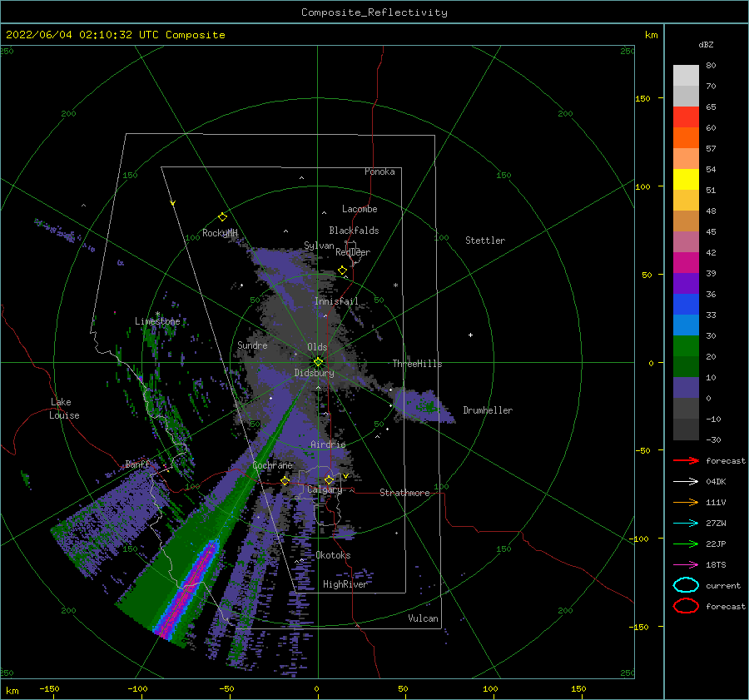Click the Banff label
The image size is (749, 700).
[x=137, y=464]
